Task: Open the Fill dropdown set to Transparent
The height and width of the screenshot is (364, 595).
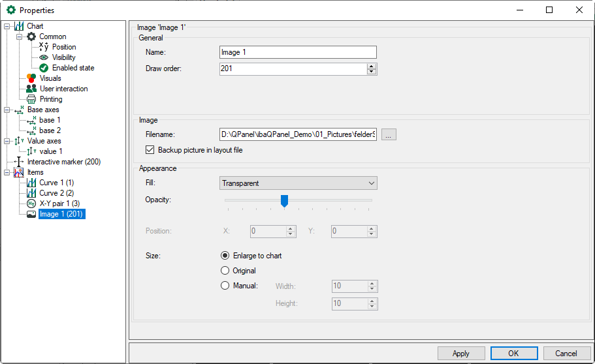Action: click(x=298, y=184)
